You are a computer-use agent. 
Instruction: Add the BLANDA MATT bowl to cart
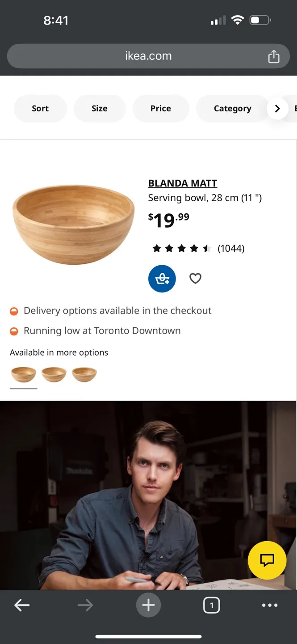pyautogui.click(x=162, y=278)
